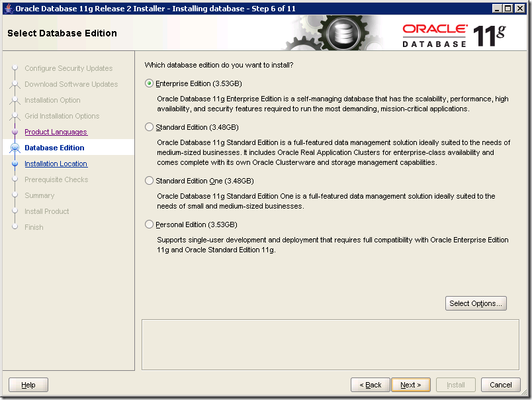Jump to the Installation Location step
Viewport: 532px width, 400px height.
click(x=56, y=164)
